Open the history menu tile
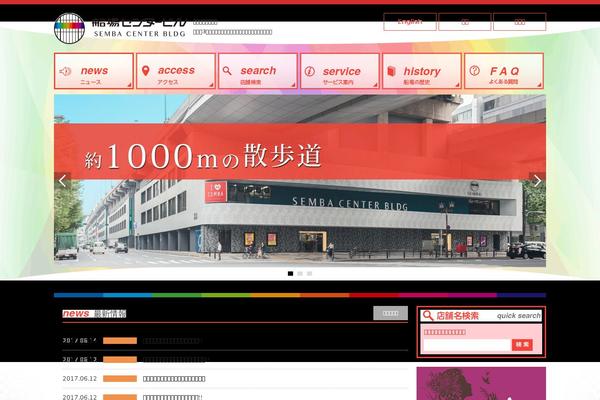 tap(422, 71)
